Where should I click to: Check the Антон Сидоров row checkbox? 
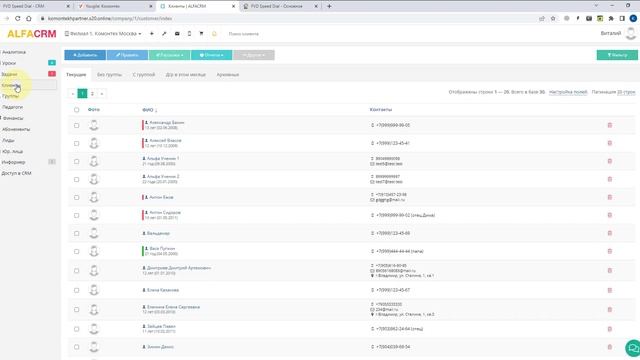tap(76, 215)
